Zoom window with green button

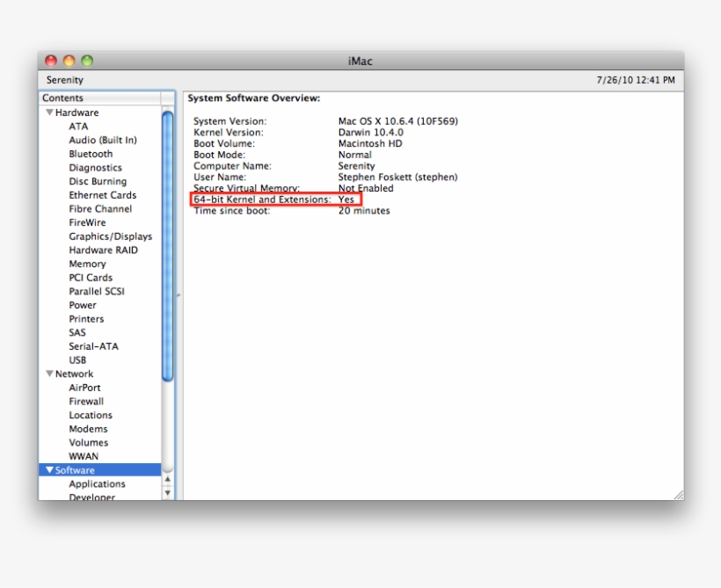click(x=87, y=61)
